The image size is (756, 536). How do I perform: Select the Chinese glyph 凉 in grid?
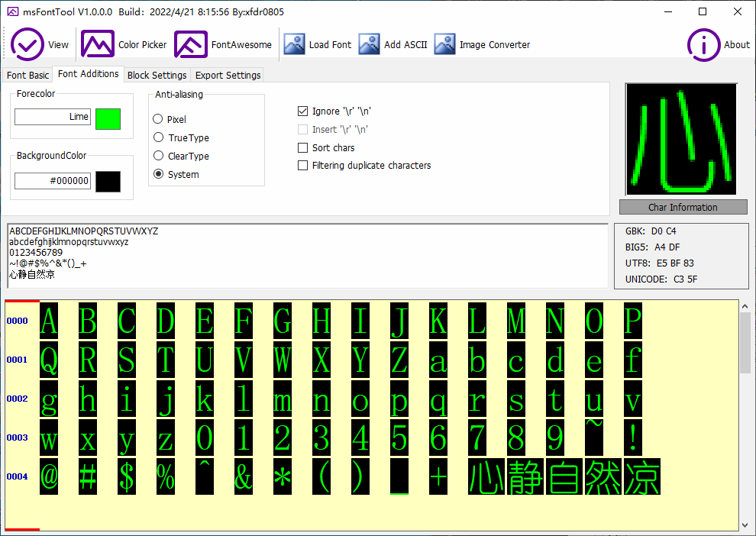(x=642, y=476)
